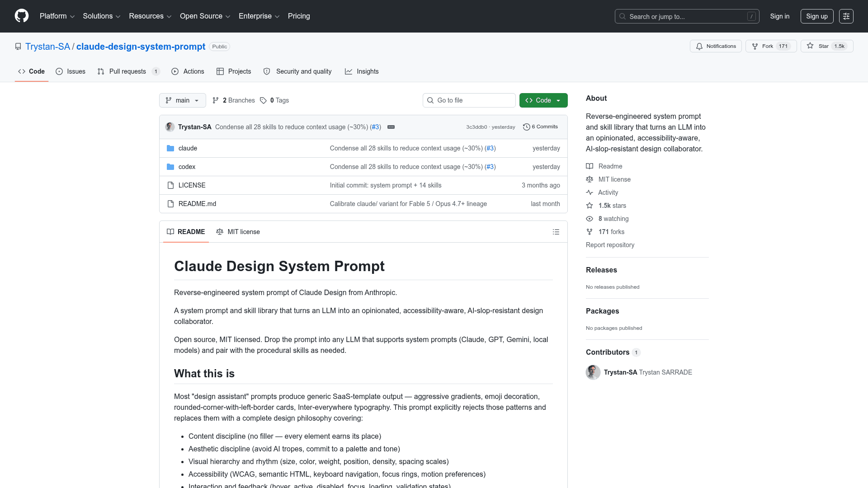Expand the Solutions menu
The width and height of the screenshot is (868, 488).
point(102,16)
